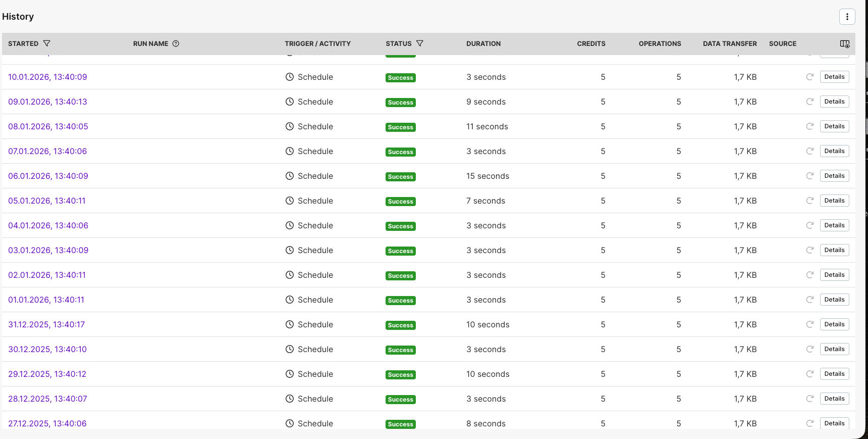Filter runs by Started date
868x439 pixels.
[47, 43]
